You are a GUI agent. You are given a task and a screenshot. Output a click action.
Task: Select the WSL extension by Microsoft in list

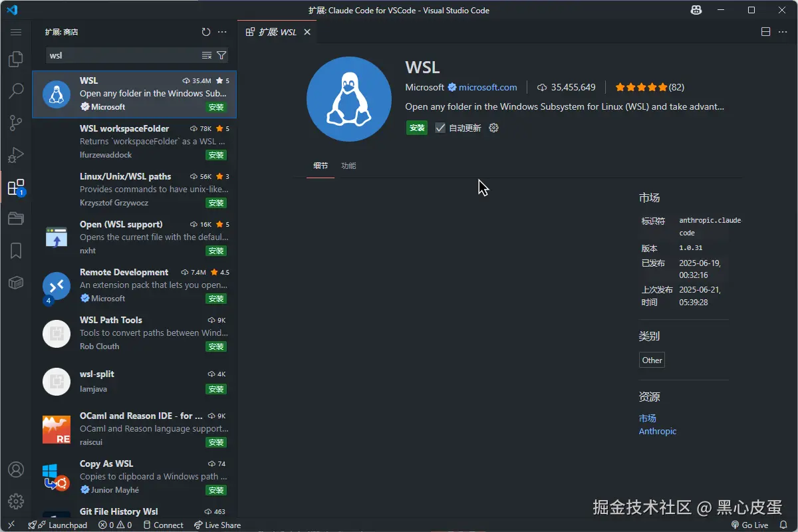(134, 94)
